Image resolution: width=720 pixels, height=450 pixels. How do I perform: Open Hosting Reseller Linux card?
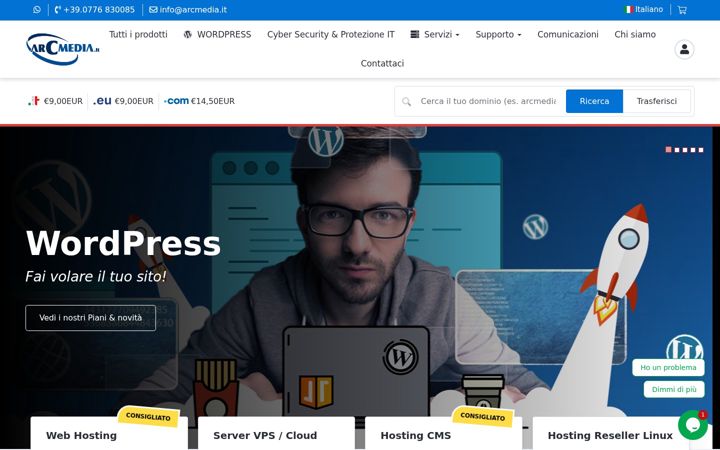tap(610, 433)
